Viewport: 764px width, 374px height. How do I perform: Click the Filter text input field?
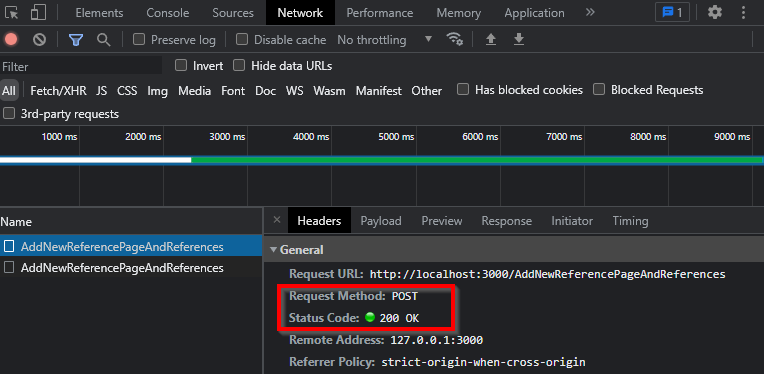pyautogui.click(x=81, y=66)
